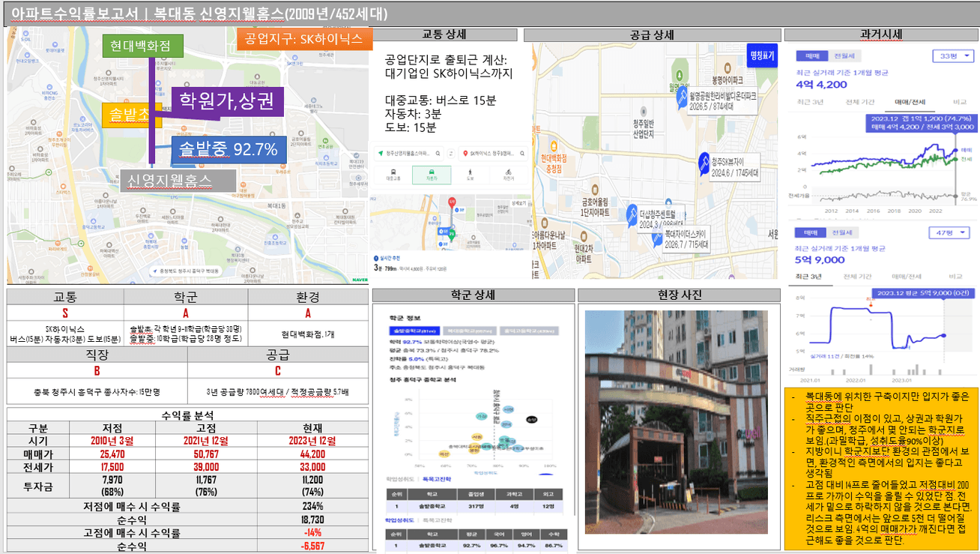This screenshot has height=554, width=980.
Task: Click the 실시간 추천 route label
Action: click(390, 258)
